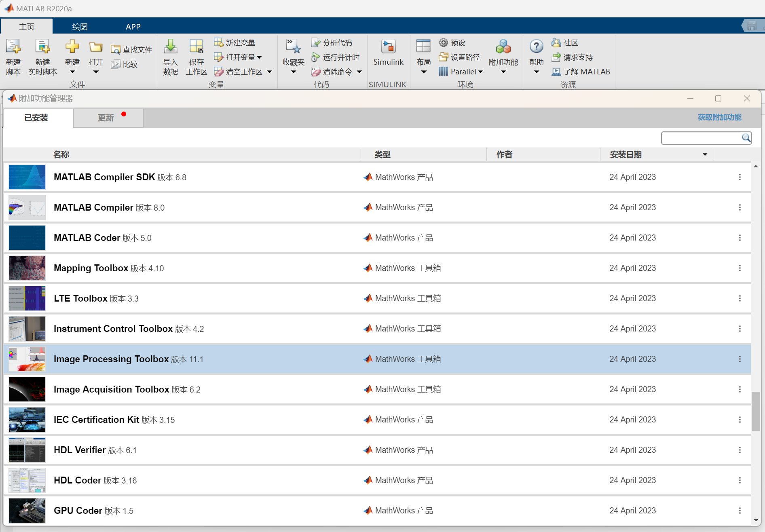Open options menu for MATLAB Compiler SDK row
Image resolution: width=765 pixels, height=532 pixels.
pos(740,177)
